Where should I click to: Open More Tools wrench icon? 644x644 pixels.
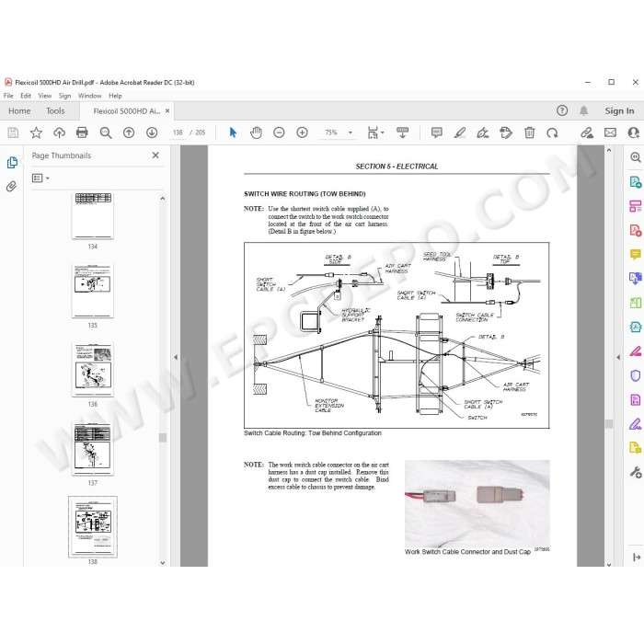tap(635, 472)
